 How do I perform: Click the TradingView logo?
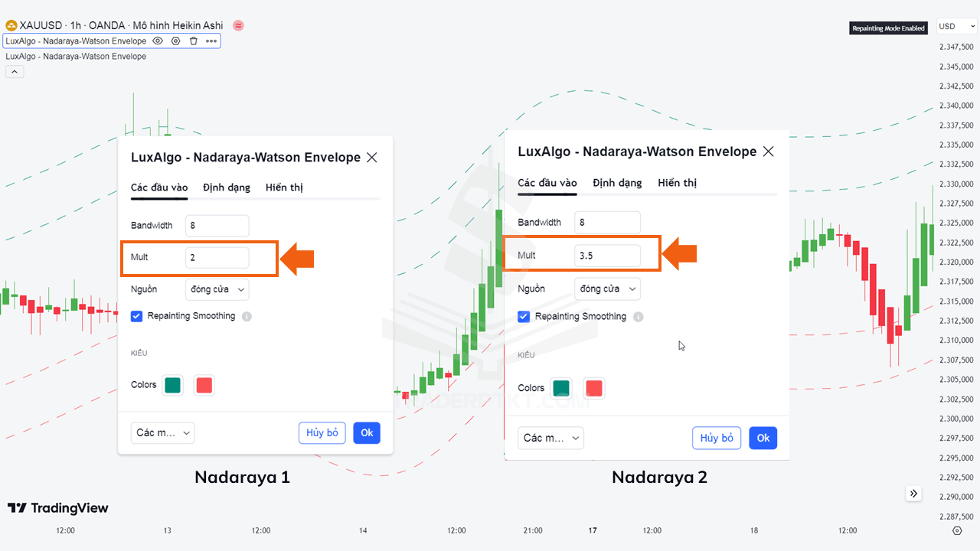tap(58, 508)
